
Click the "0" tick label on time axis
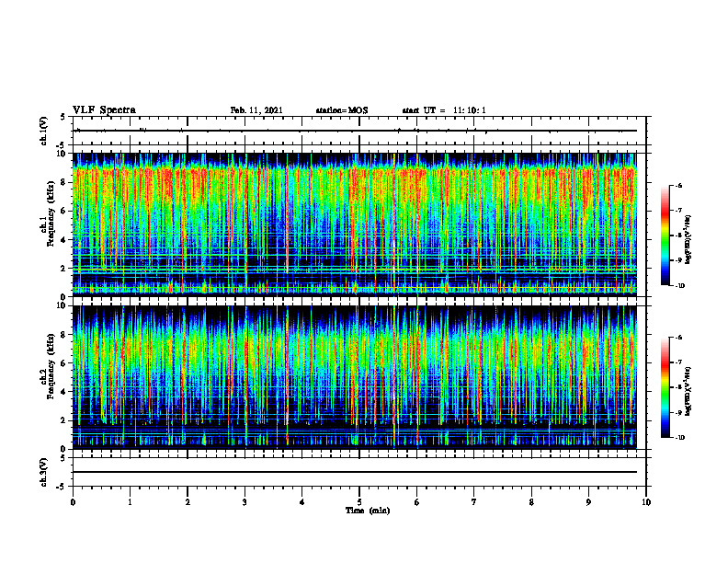point(73,502)
